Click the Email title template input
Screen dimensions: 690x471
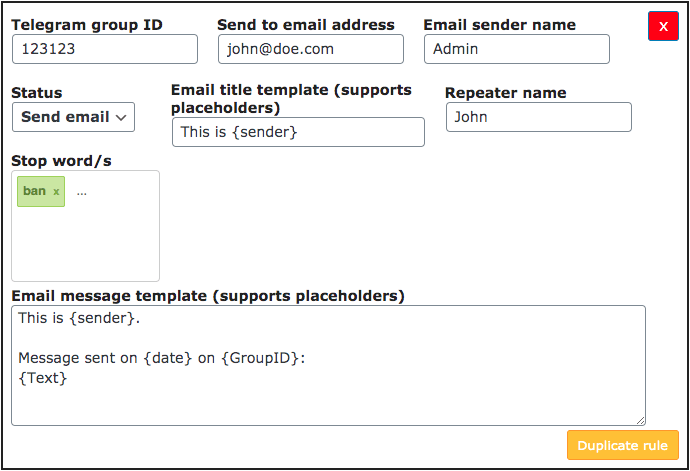coord(298,132)
